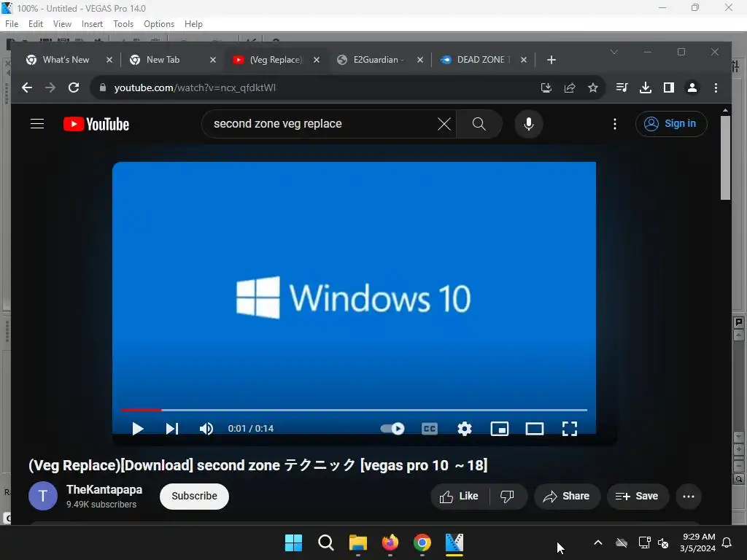Open VEGAS Pro Options menu
The image size is (747, 560).
(x=158, y=24)
